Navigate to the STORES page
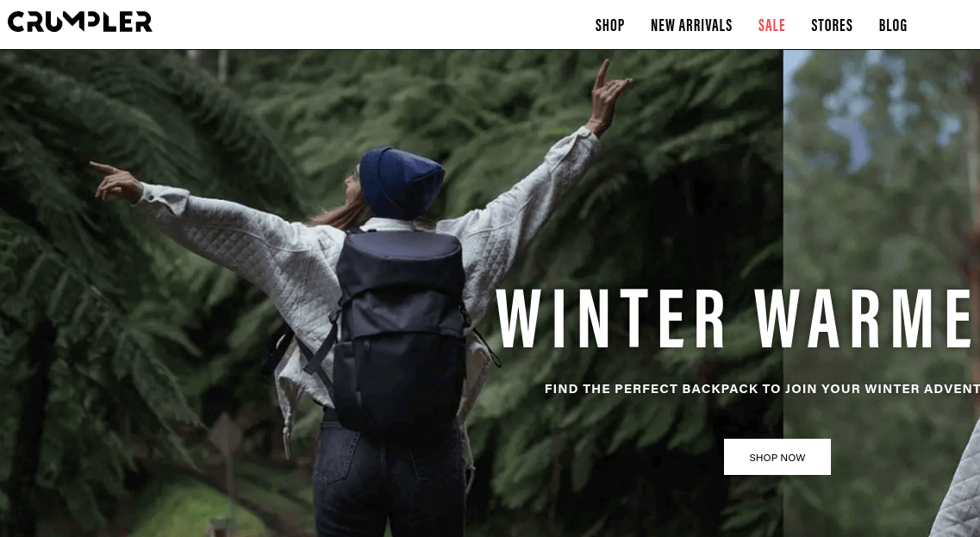The height and width of the screenshot is (537, 980). [832, 26]
